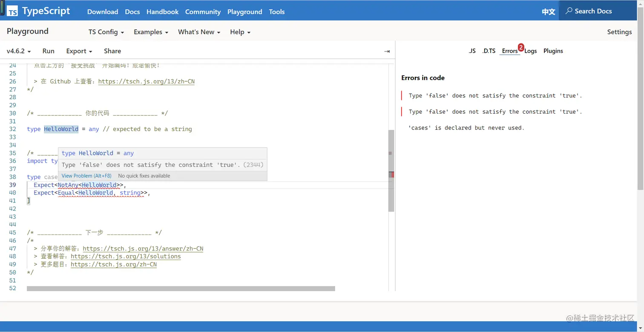The width and height of the screenshot is (644, 332).
Task: Open the playground Settings
Action: (619, 32)
